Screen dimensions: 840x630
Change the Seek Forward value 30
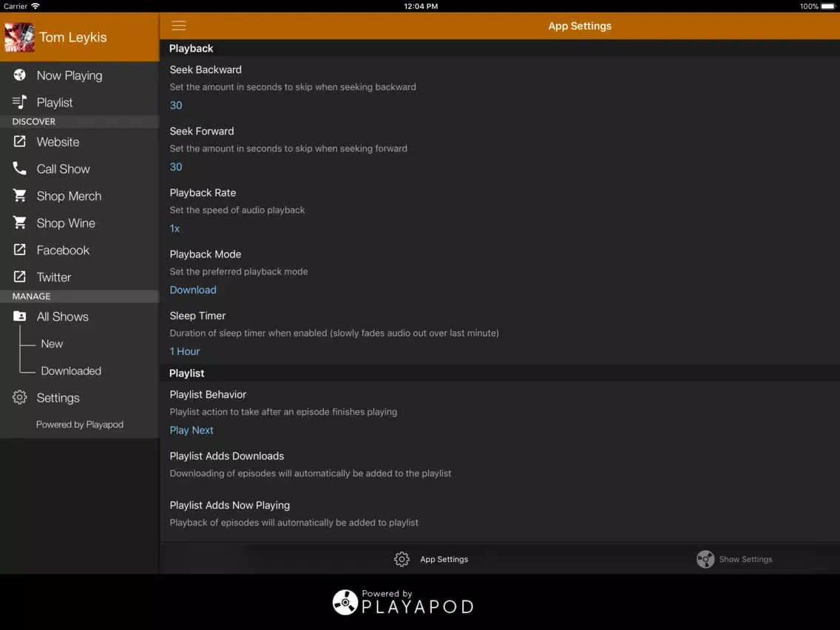[x=176, y=166]
